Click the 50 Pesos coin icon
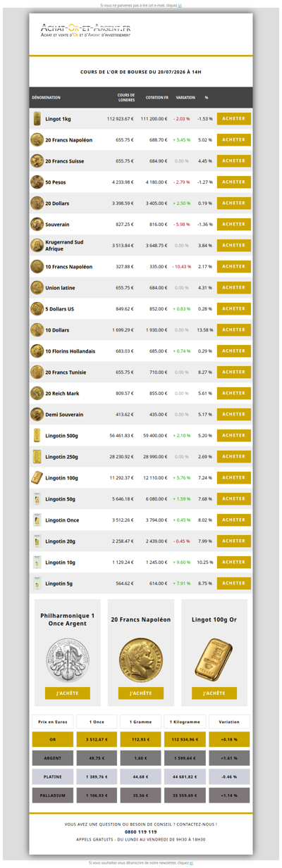The width and height of the screenshot is (282, 868). click(x=37, y=182)
